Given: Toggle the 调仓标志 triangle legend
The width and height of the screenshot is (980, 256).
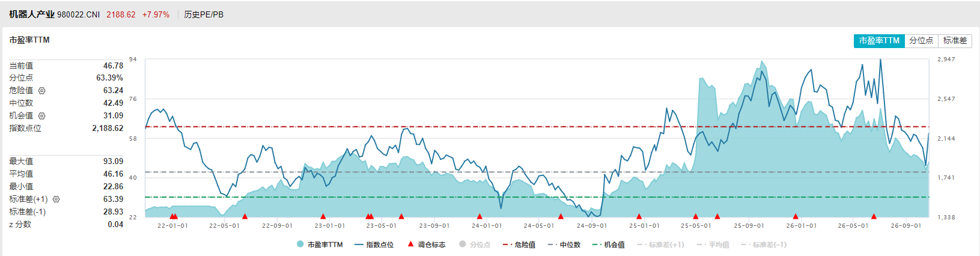Looking at the screenshot, I should (427, 245).
